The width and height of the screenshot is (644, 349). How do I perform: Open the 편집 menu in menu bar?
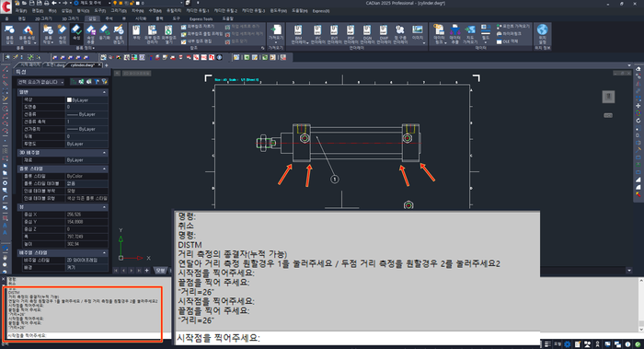(38, 11)
